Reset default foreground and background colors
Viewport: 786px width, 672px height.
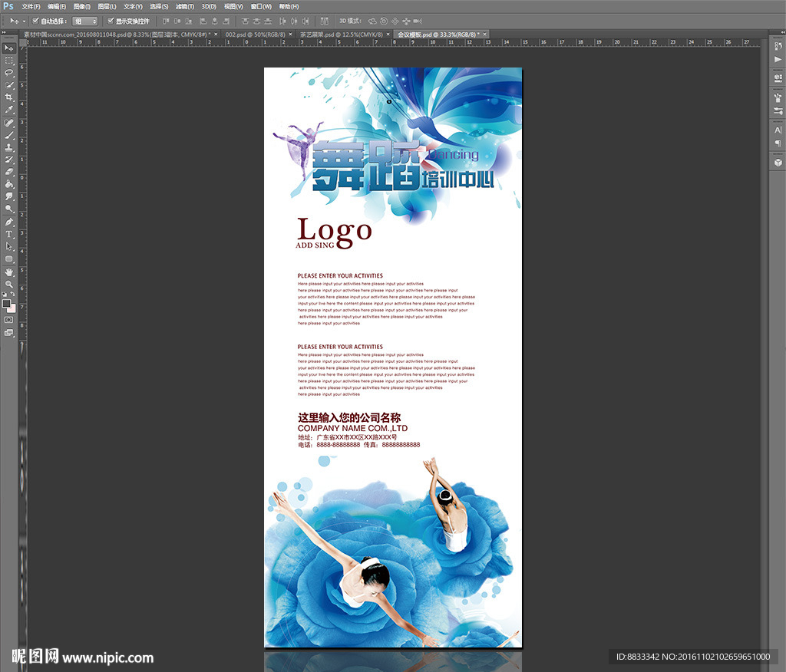click(5, 294)
